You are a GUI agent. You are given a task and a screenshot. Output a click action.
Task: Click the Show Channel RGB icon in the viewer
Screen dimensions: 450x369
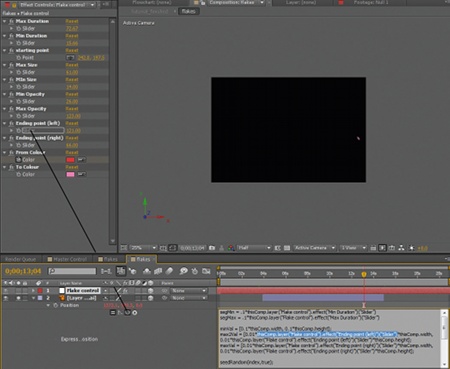231,248
